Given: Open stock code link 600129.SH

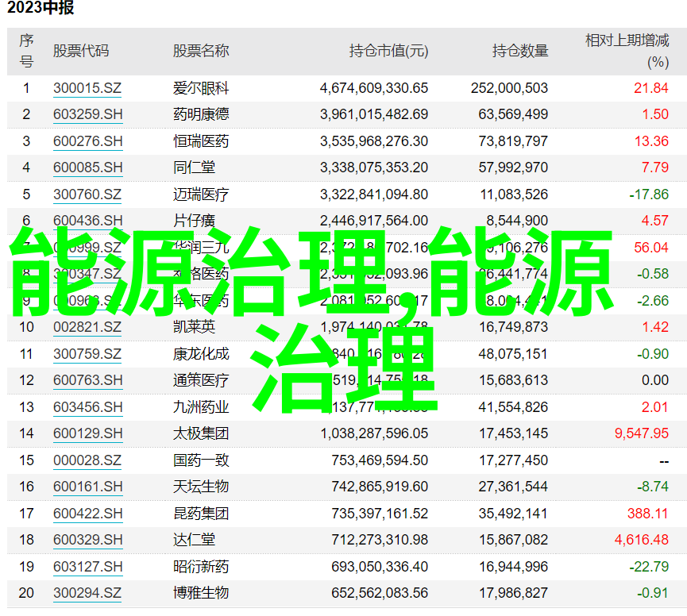Looking at the screenshot, I should click(x=87, y=433).
